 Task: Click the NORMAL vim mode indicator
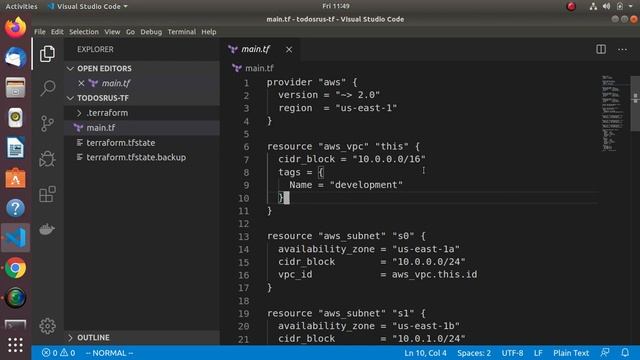(109, 353)
